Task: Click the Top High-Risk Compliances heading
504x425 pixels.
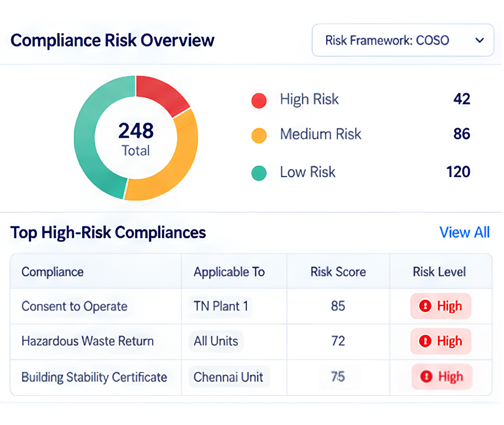Action: (x=108, y=232)
